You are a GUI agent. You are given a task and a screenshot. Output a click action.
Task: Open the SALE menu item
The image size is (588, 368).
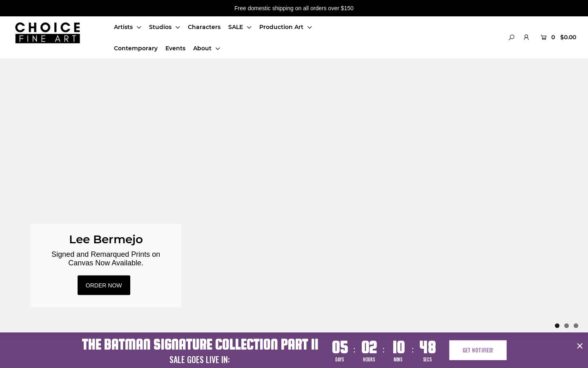coord(236,27)
